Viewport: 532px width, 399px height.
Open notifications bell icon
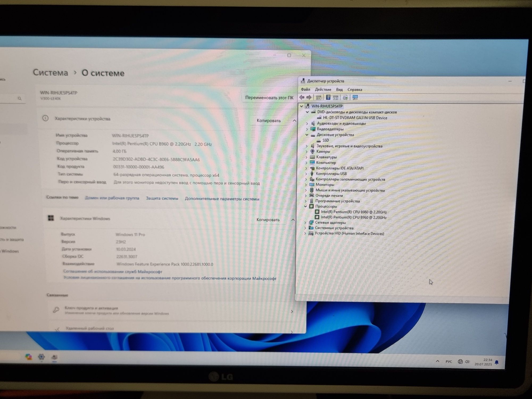(x=497, y=362)
